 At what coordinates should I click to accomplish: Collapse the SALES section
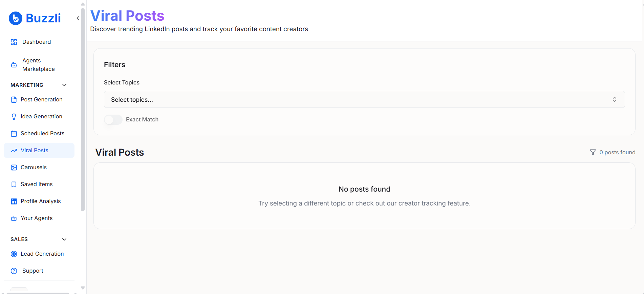pyautogui.click(x=64, y=239)
